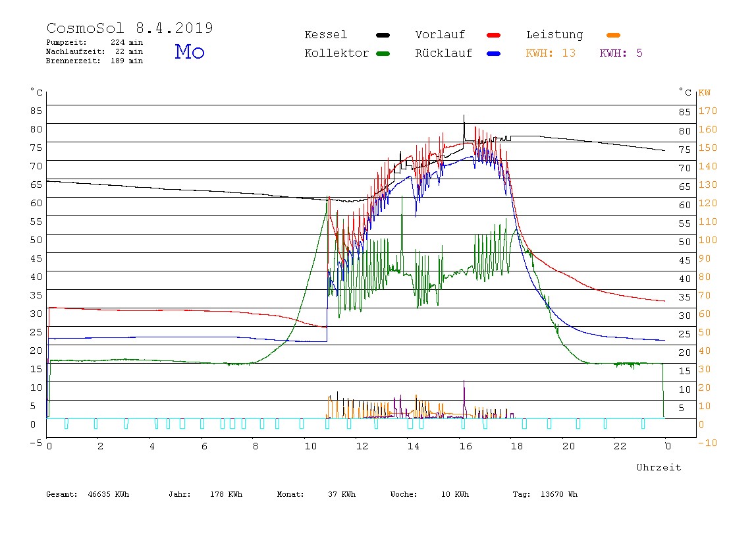Click the orange -10 KW axis label

click(x=708, y=443)
